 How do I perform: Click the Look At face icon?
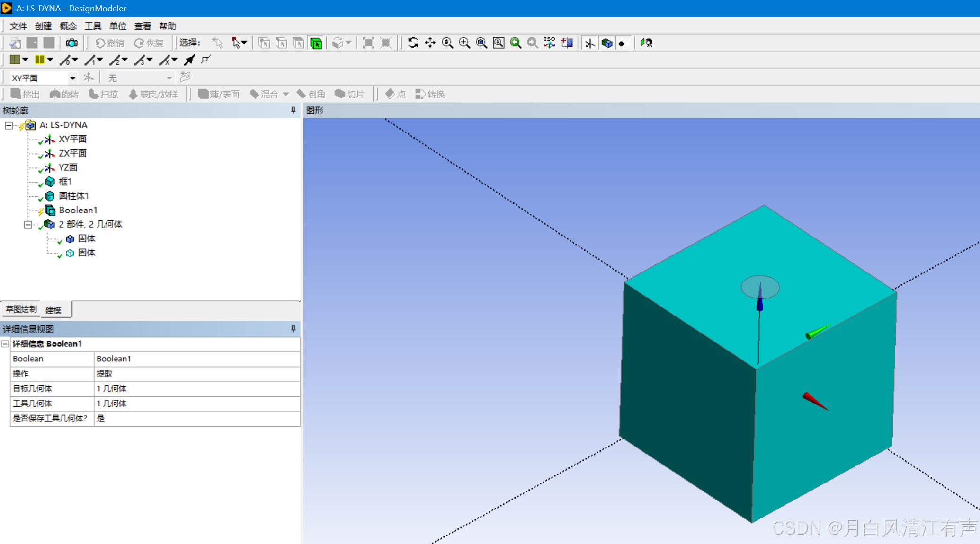point(567,43)
